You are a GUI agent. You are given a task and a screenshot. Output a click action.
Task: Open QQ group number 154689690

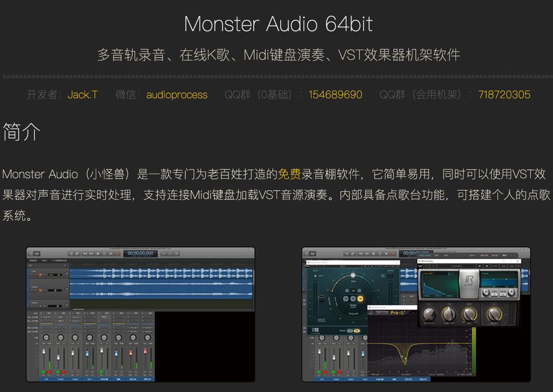[335, 94]
